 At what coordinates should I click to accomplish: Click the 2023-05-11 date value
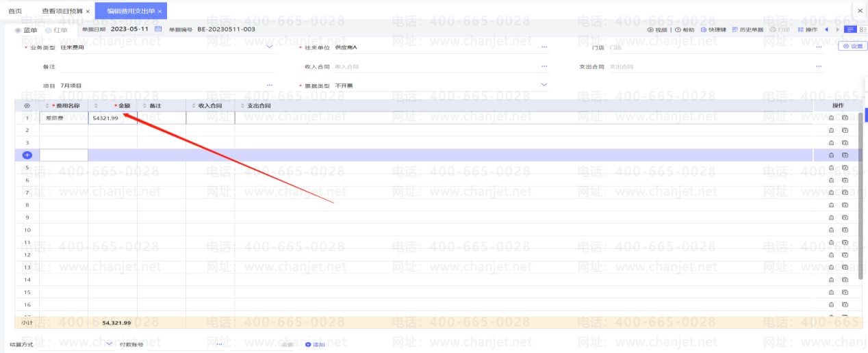[x=129, y=29]
